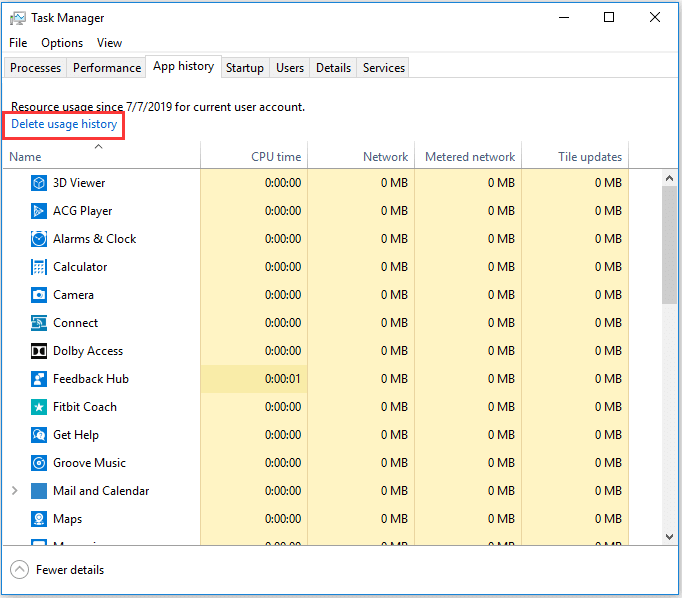Sort by the Network column header
682x598 pixels.
pos(361,157)
